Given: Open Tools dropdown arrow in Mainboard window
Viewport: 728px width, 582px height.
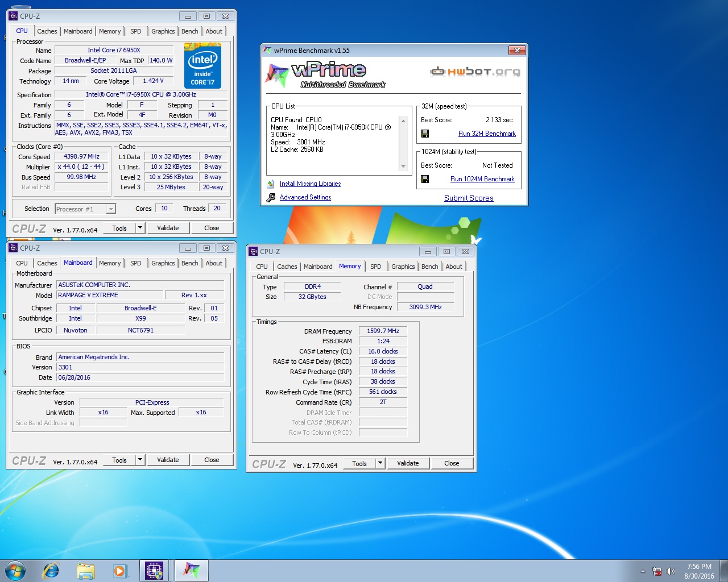Looking at the screenshot, I should coord(140,460).
